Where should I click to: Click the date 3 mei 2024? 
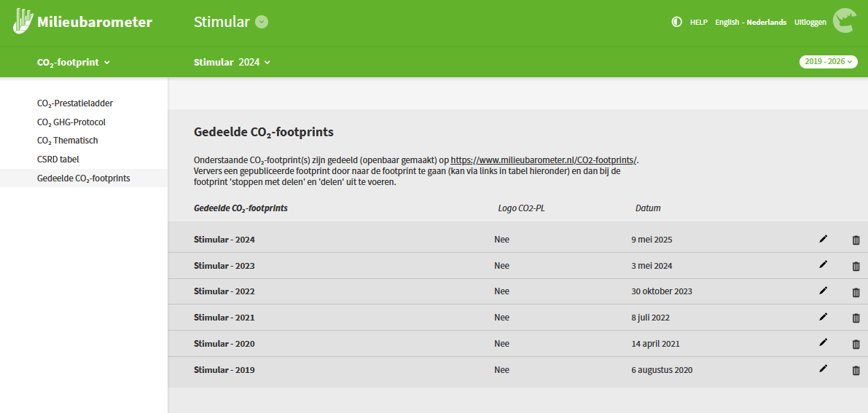[x=652, y=266]
